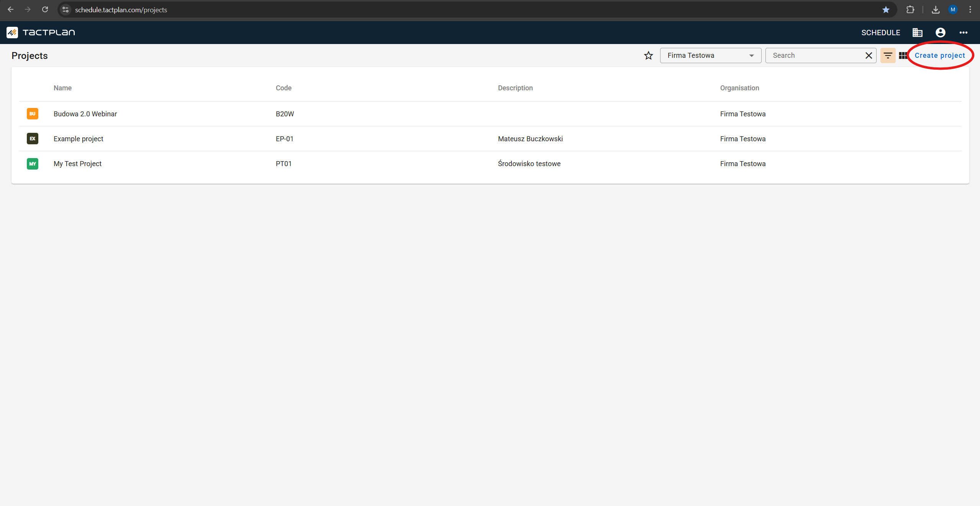Image resolution: width=980 pixels, height=506 pixels.
Task: Open Chrome three-dot menu
Action: click(970, 10)
